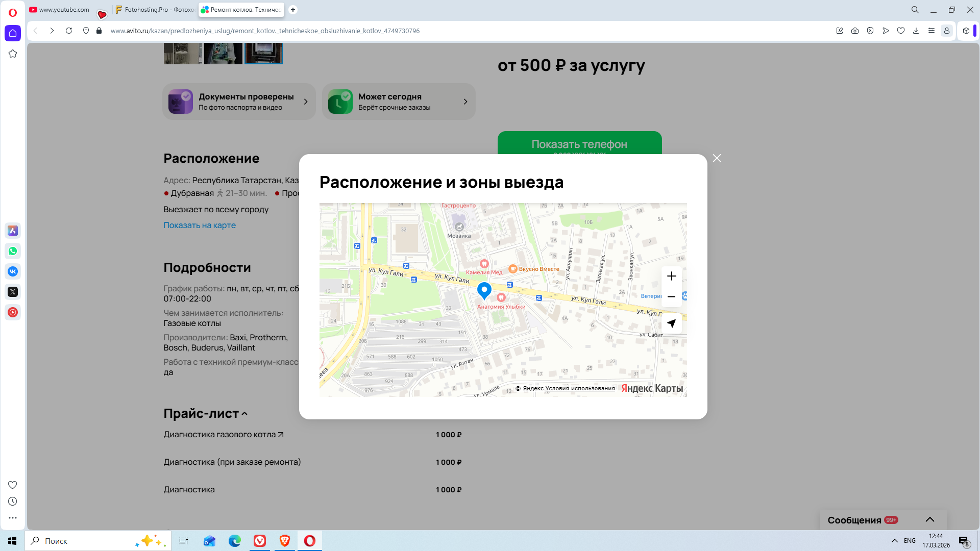
Task: Zoom in on the Yandex map
Action: [x=671, y=277]
